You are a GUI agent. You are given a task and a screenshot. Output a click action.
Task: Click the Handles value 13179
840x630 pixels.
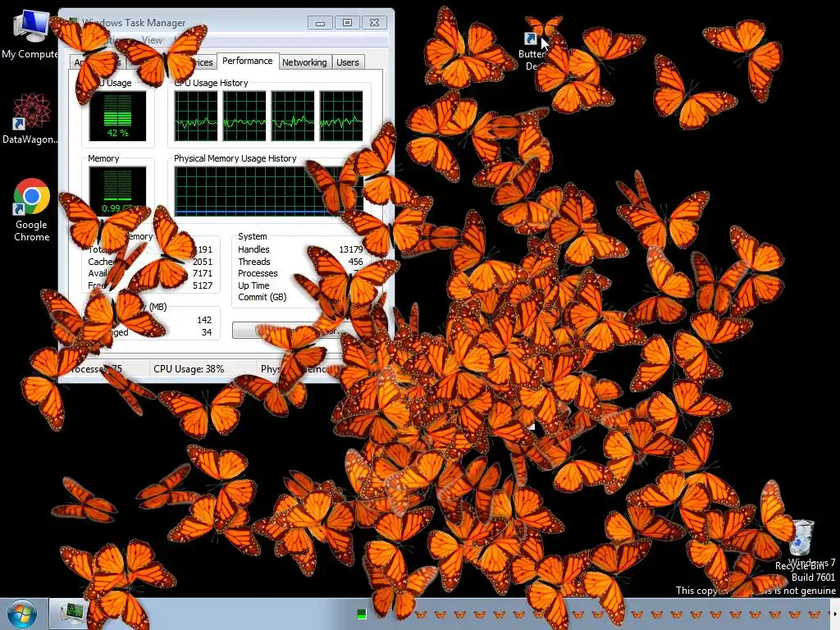(351, 249)
